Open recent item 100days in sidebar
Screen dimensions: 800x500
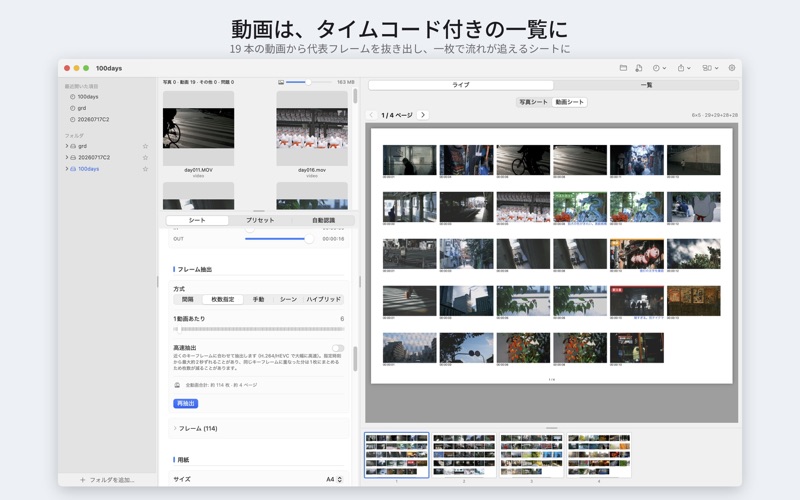coord(88,96)
